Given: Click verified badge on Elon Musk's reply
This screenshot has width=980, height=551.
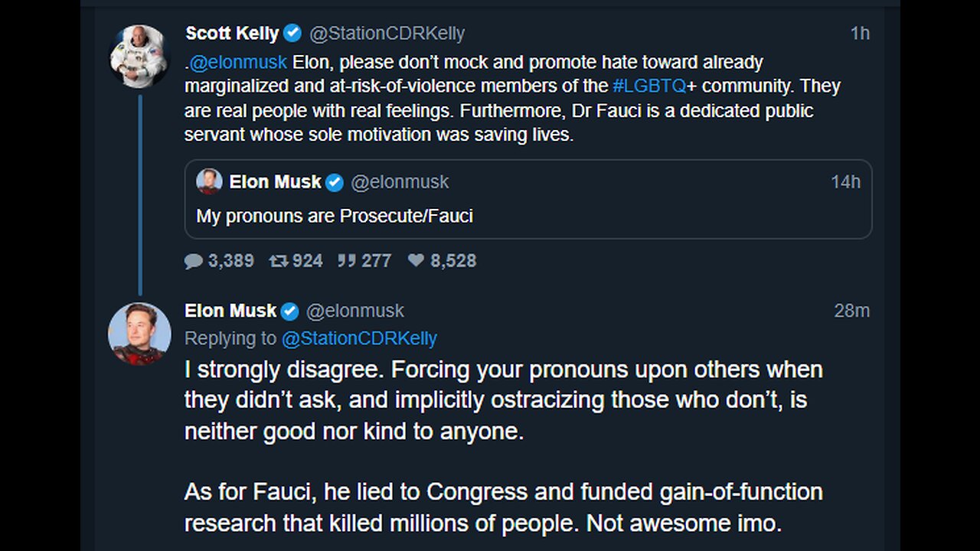Looking at the screenshot, I should 289,311.
